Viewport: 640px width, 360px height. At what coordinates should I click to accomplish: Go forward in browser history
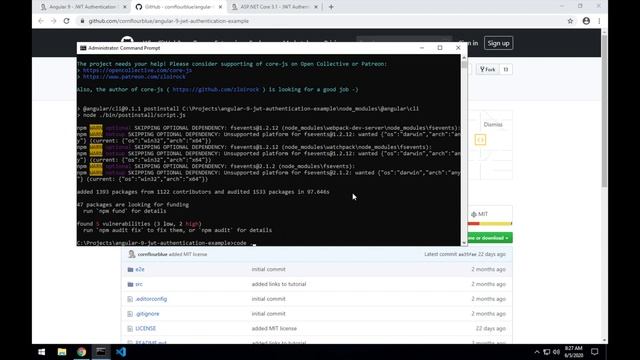coord(53,21)
